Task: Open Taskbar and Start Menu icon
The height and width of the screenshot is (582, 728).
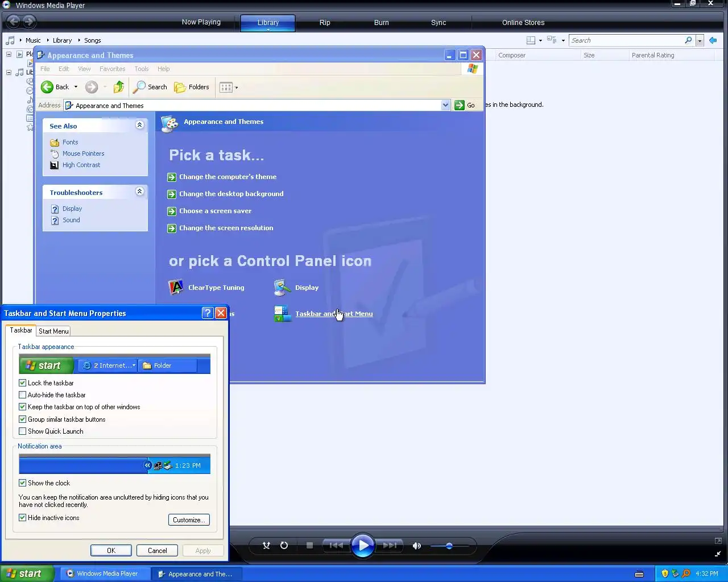Action: pos(324,314)
